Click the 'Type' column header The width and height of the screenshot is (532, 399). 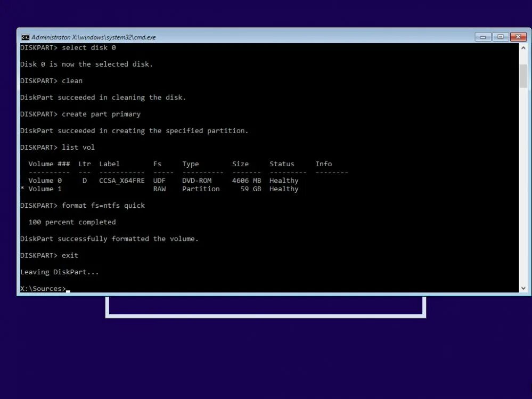[190, 164]
